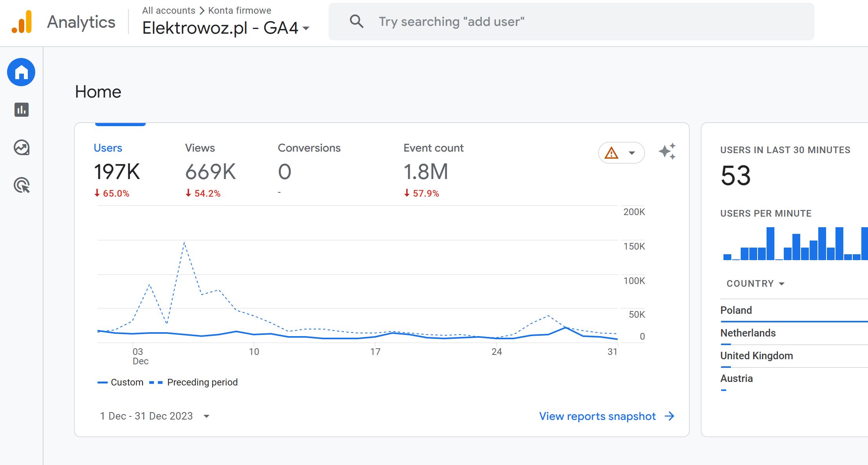Click the 65.0% users decrease indicator

coord(112,193)
